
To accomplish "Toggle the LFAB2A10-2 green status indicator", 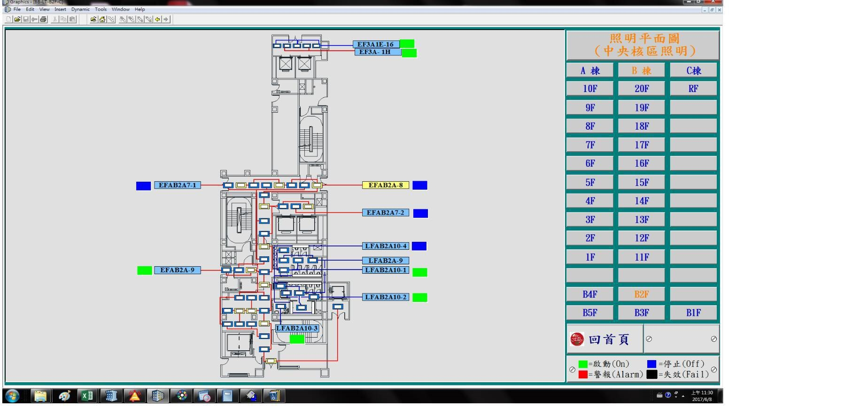I will click(x=419, y=298).
